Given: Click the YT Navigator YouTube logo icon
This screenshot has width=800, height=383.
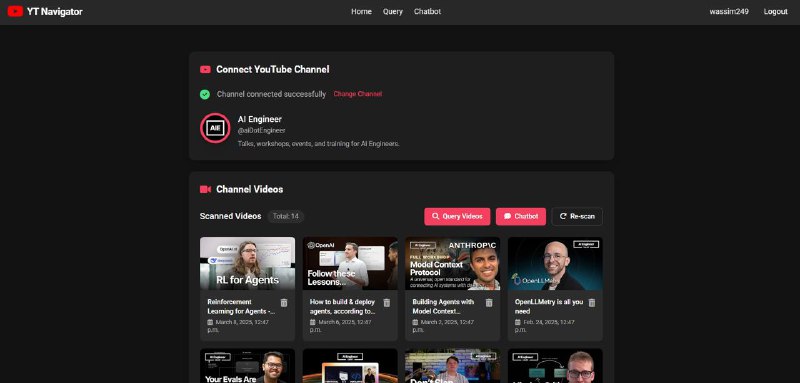Looking at the screenshot, I should point(15,11).
